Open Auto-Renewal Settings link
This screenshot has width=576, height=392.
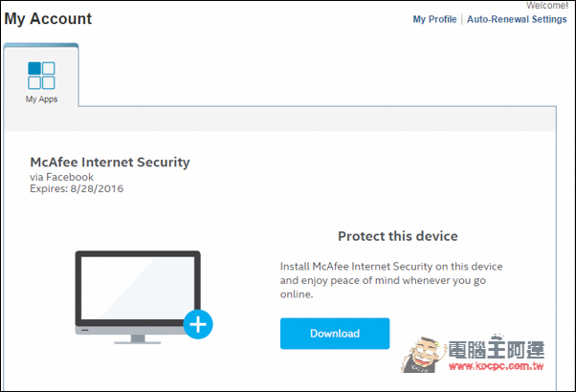[x=517, y=19]
